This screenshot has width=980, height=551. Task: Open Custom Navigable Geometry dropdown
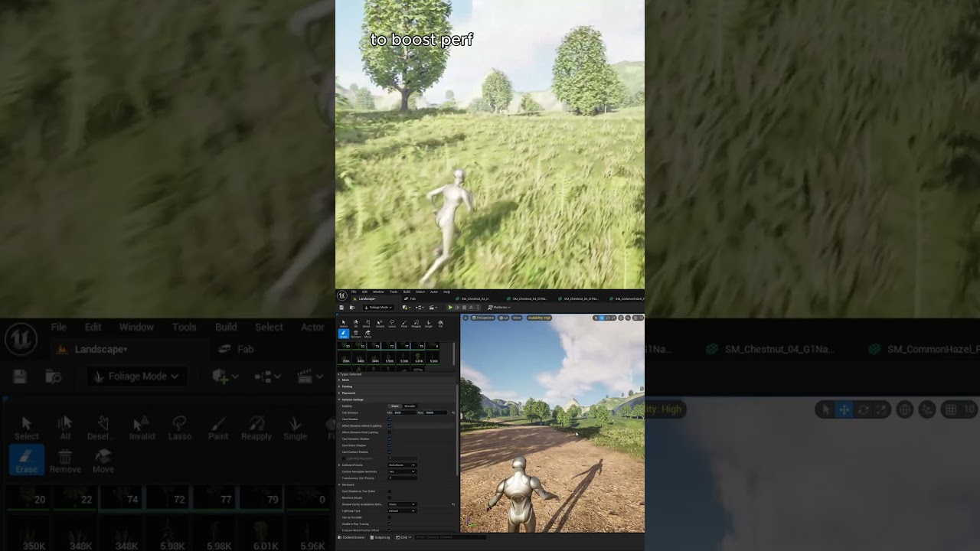point(402,471)
